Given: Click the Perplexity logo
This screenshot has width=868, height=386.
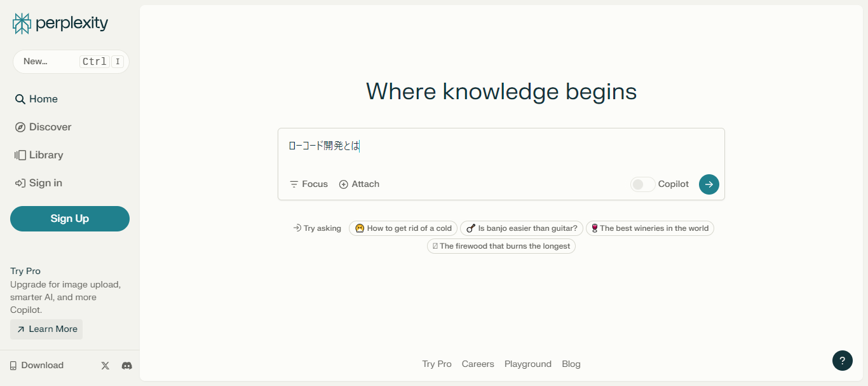Looking at the screenshot, I should (x=59, y=23).
